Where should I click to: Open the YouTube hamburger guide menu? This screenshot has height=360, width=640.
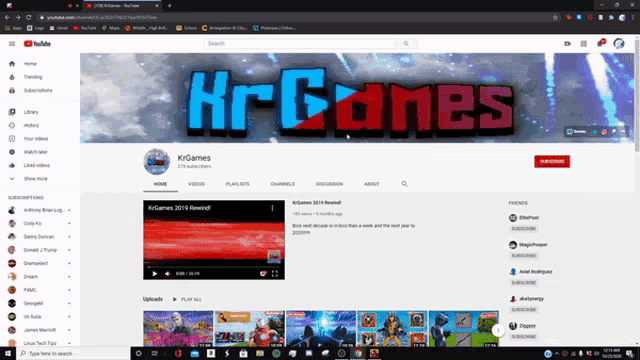tap(12, 44)
